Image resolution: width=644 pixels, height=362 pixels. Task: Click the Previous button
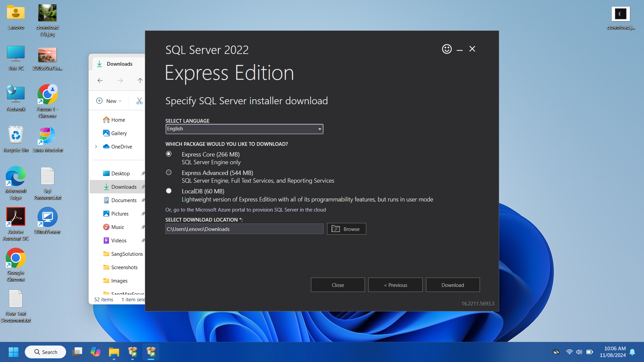(x=395, y=285)
